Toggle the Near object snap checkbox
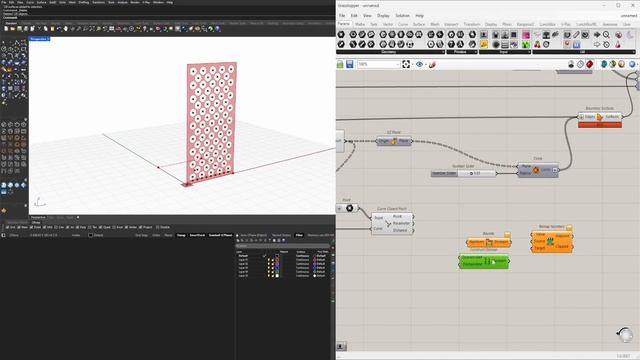Screen dimensions: 640x360 tap(20, 227)
